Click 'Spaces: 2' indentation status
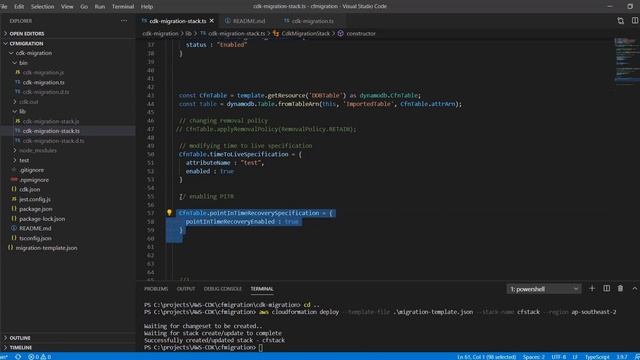This screenshot has height=360, width=640. pos(533,357)
